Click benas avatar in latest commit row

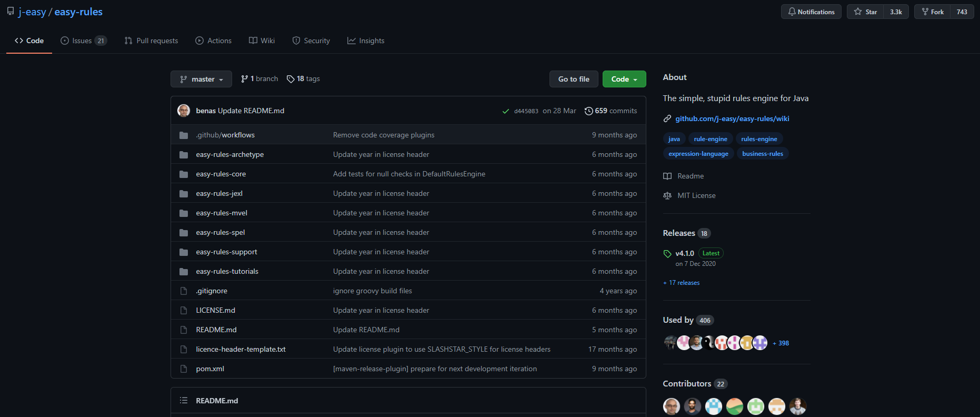point(184,111)
